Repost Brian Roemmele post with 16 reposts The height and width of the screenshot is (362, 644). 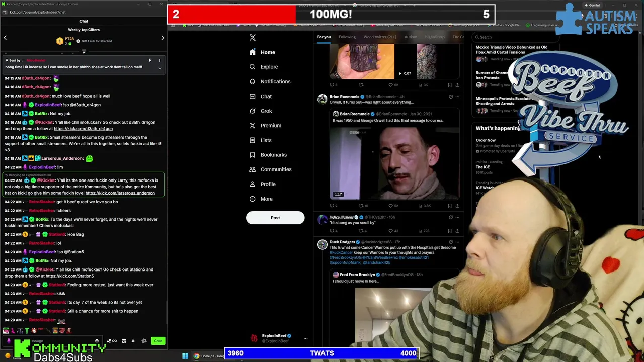(x=363, y=206)
